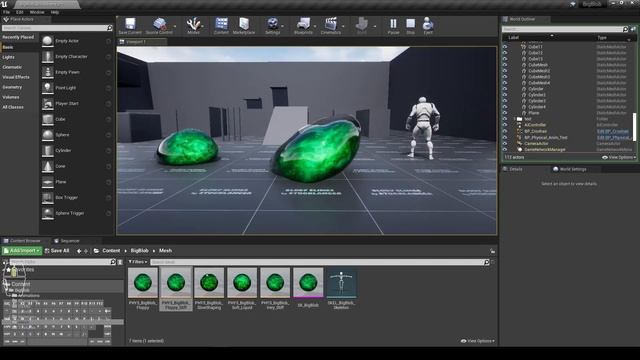The width and height of the screenshot is (640, 360).
Task: Open the Cinematics dropdown arrow
Action: coord(343,26)
